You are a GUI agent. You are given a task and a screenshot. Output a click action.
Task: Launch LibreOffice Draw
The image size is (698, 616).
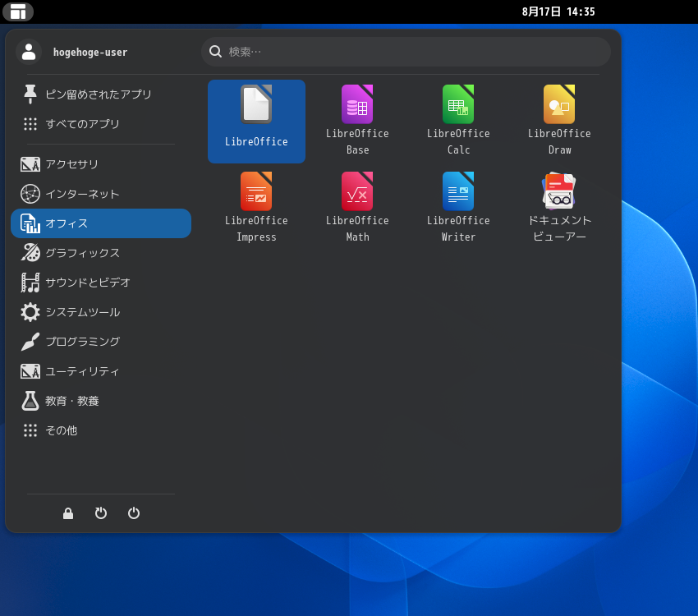click(x=559, y=121)
